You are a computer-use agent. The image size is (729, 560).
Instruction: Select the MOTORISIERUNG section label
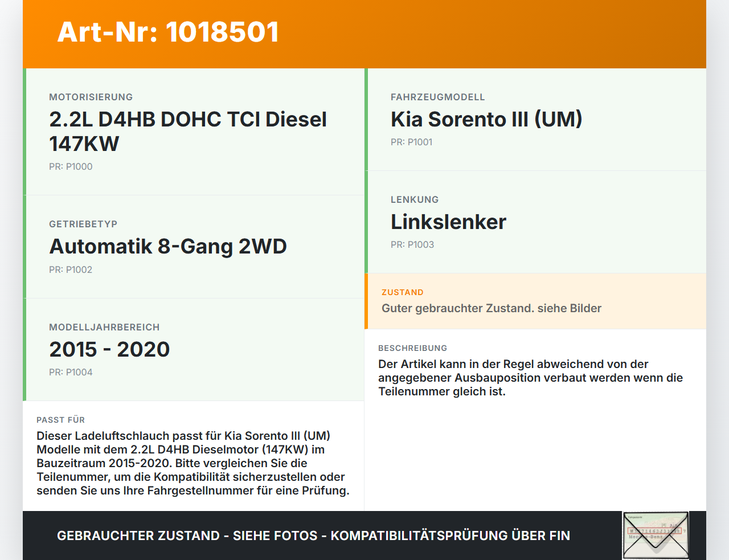point(91,97)
